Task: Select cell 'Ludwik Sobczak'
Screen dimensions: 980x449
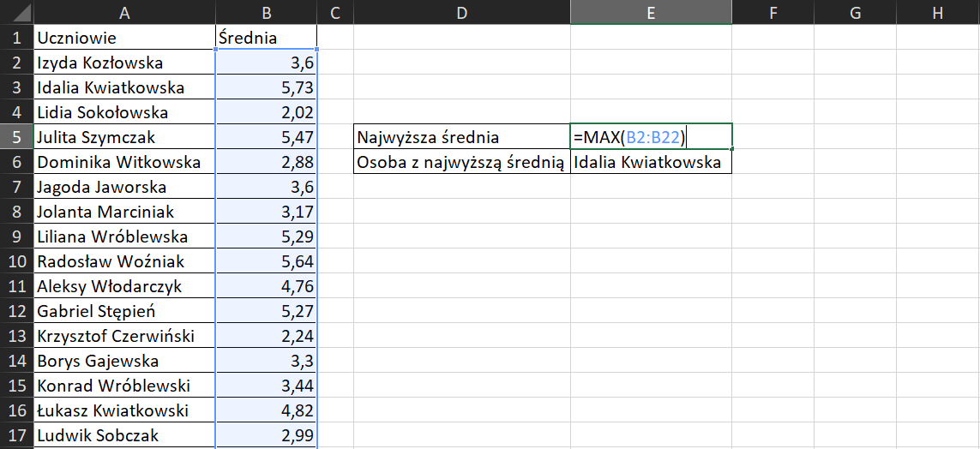Action: pos(124,435)
